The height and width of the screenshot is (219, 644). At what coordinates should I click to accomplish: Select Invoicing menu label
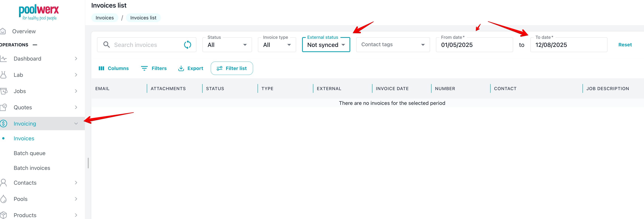tap(25, 124)
